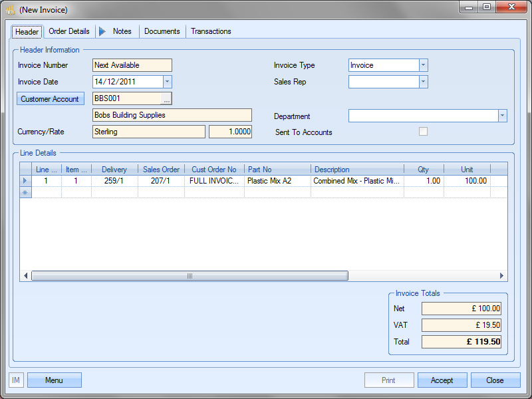Open the Documents tab
The image size is (532, 399).
click(162, 31)
